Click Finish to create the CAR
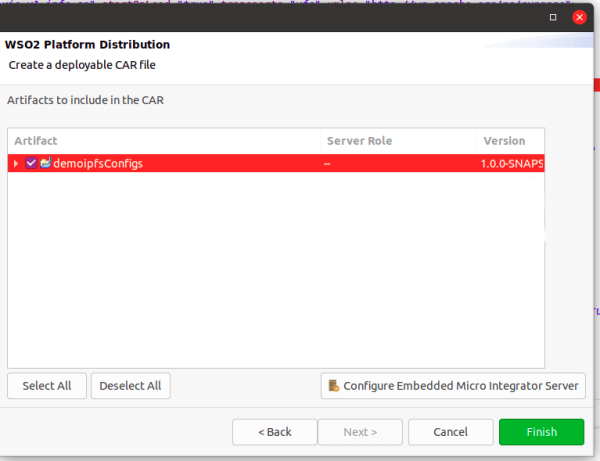This screenshot has width=600, height=461. (x=541, y=432)
